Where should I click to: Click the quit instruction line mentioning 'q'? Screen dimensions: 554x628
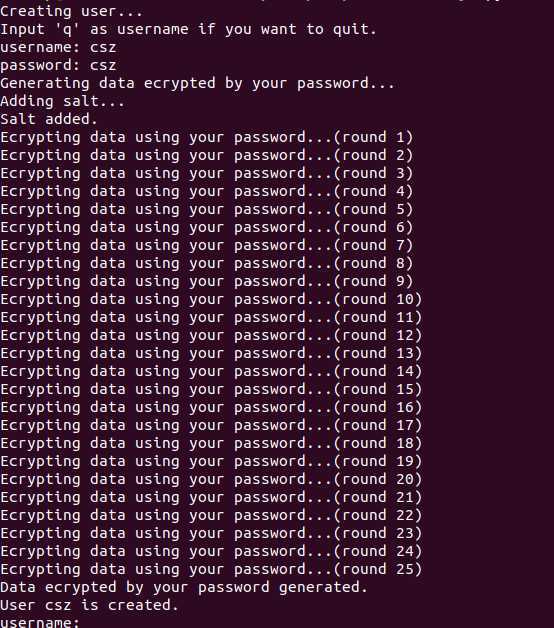(x=188, y=29)
